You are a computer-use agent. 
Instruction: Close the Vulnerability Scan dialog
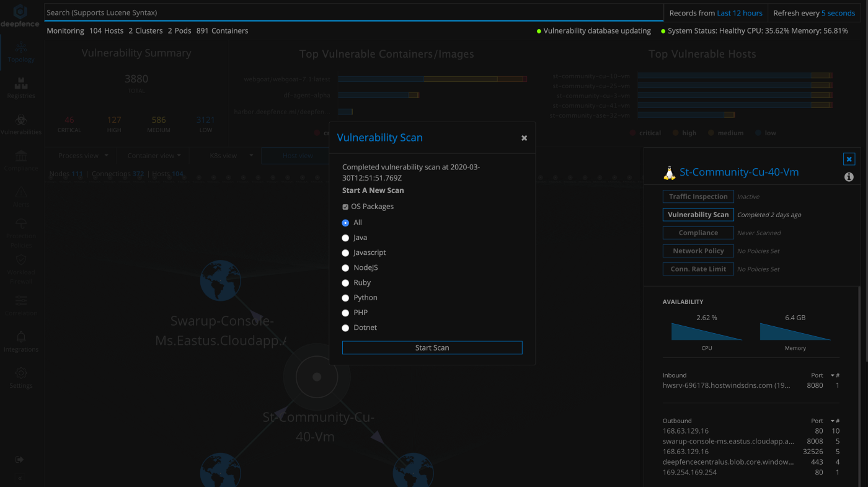coord(524,138)
